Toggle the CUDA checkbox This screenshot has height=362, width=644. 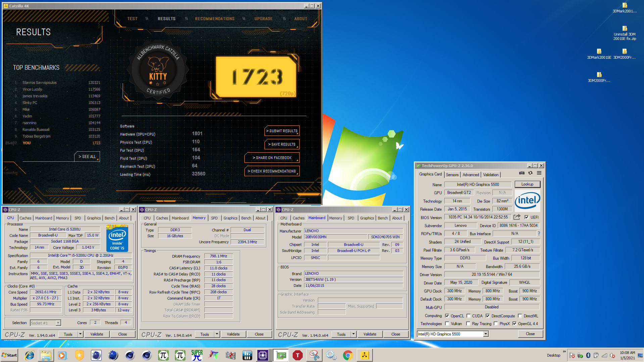[x=468, y=316]
